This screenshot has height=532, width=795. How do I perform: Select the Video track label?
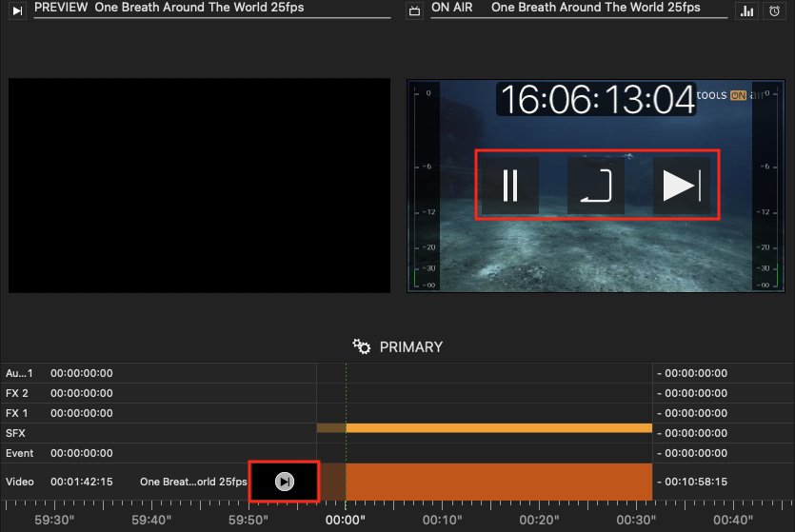pos(20,482)
